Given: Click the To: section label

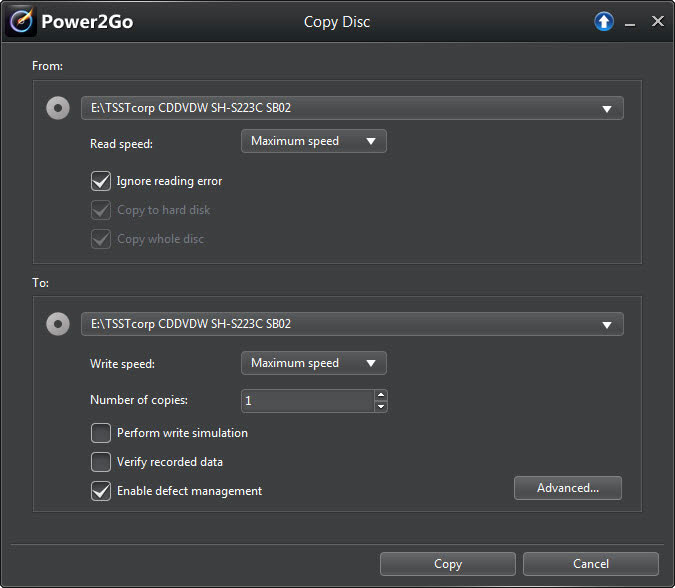Looking at the screenshot, I should coord(40,283).
